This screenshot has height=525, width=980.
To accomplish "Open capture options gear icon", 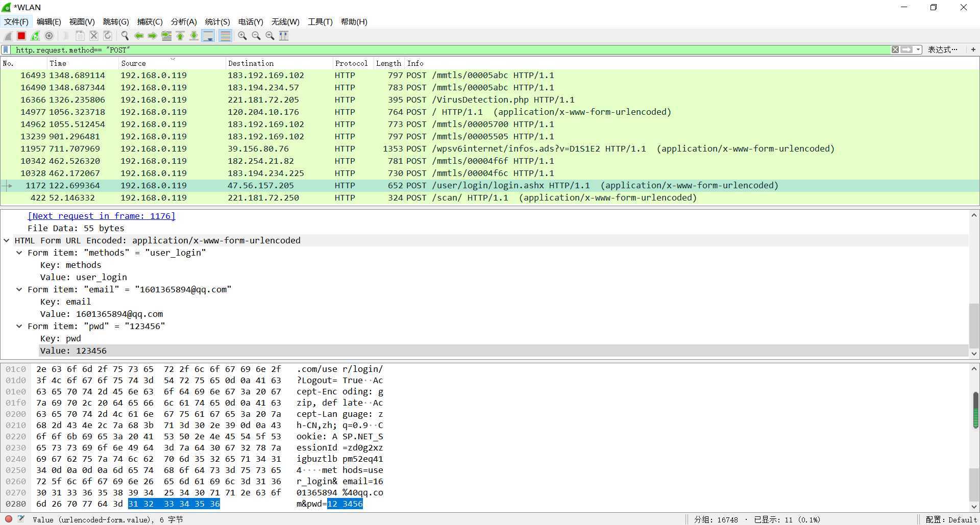I will click(49, 36).
